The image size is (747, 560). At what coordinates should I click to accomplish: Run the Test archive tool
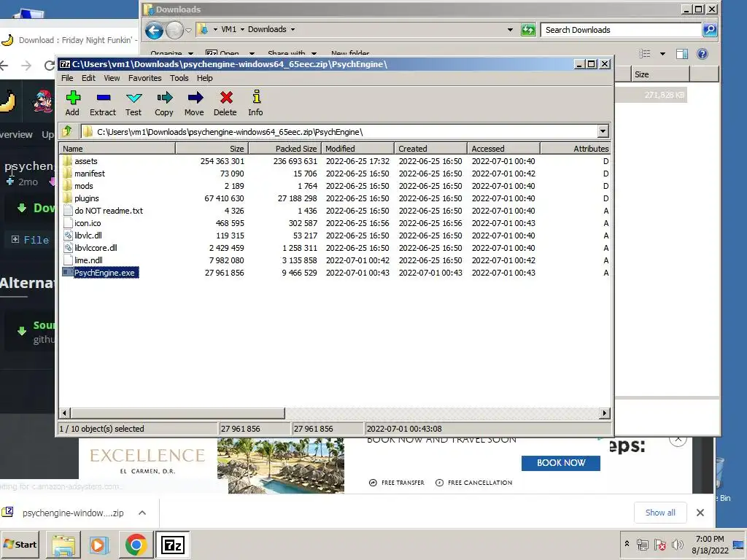(133, 103)
